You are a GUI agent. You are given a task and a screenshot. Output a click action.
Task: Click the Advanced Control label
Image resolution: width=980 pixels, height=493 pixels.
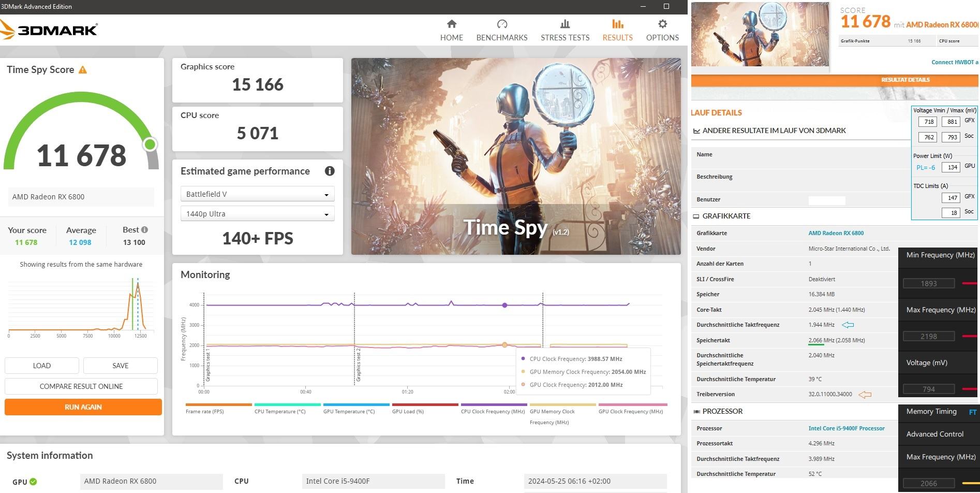934,434
